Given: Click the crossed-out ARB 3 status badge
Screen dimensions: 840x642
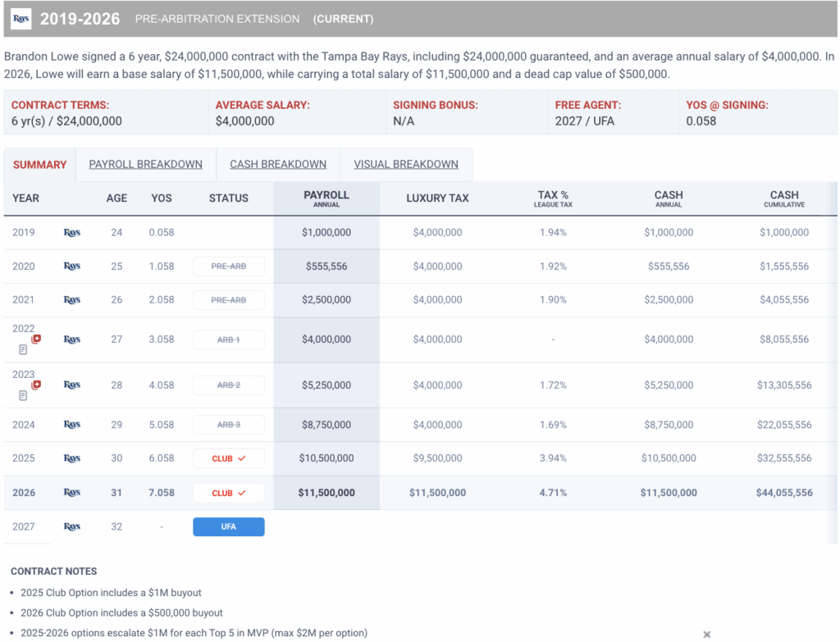Looking at the screenshot, I should pyautogui.click(x=228, y=425).
